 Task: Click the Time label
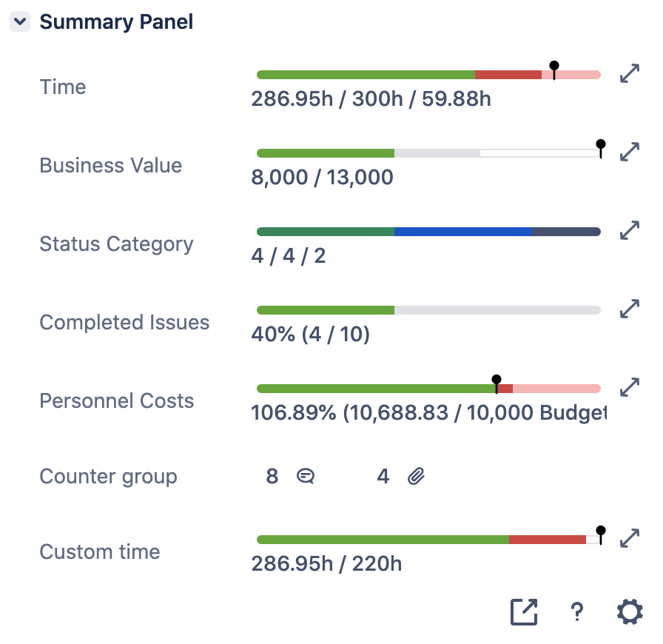tap(63, 87)
